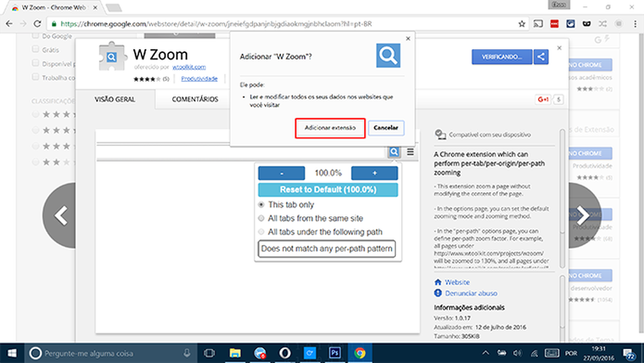The height and width of the screenshot is (363, 644).
Task: Close the Adicionar W Zoom dialog
Action: pyautogui.click(x=408, y=39)
